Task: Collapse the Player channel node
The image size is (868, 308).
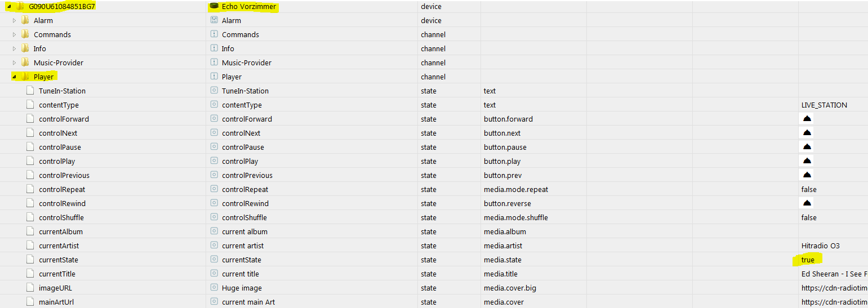Action: tap(14, 77)
